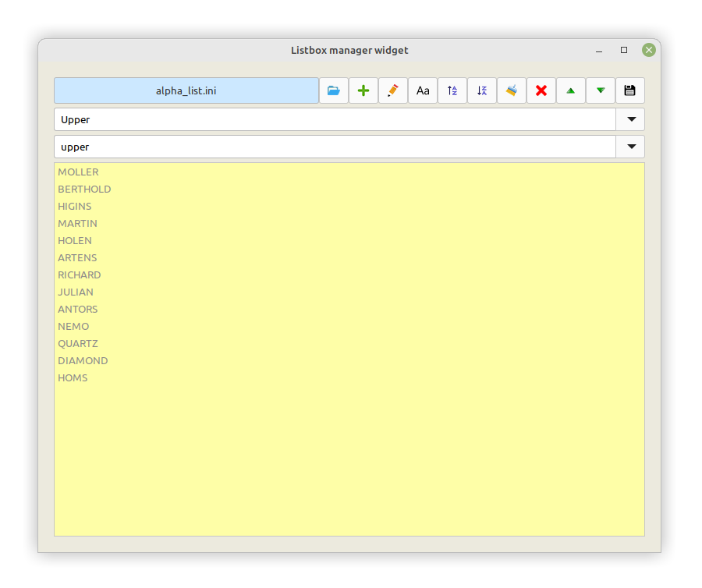Screen dimensions: 702x588
Task: Click the broom clear list icon
Action: pos(512,90)
